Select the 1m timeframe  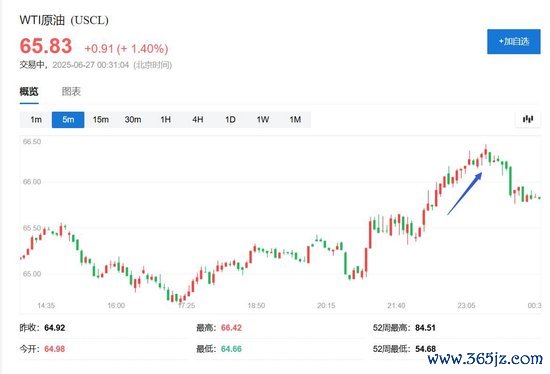(36, 120)
